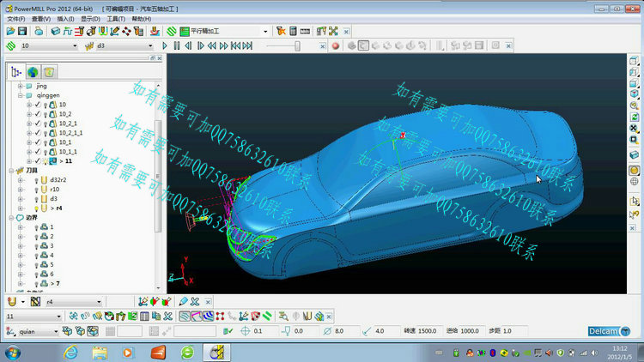Toggle light bulb visibility of tool d32r2

coord(36,180)
